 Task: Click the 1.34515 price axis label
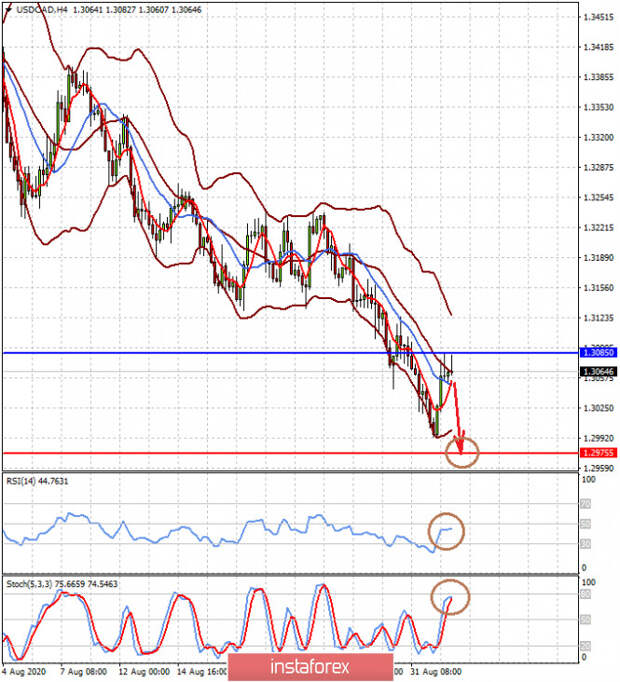[x=599, y=17]
